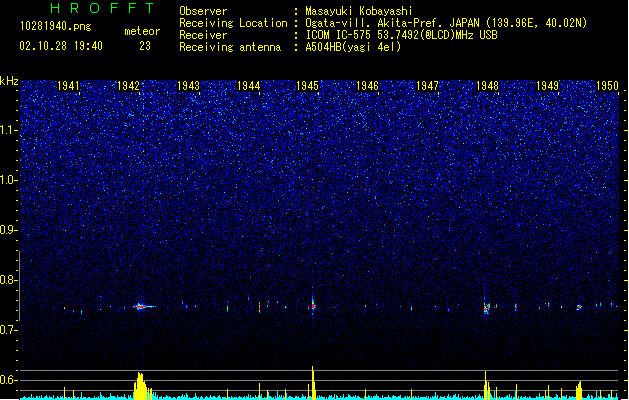Click the 1.1 frequency axis label
Screen dimensions: 629x400
click(x=8, y=130)
